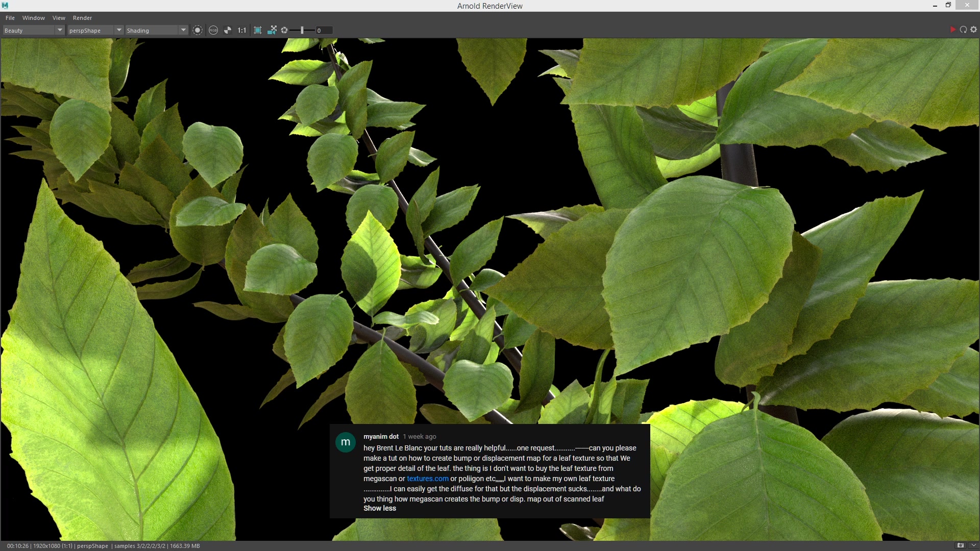Viewport: 980px width, 551px height.
Task: Restore down the Arnold RenderView window
Action: [948, 5]
